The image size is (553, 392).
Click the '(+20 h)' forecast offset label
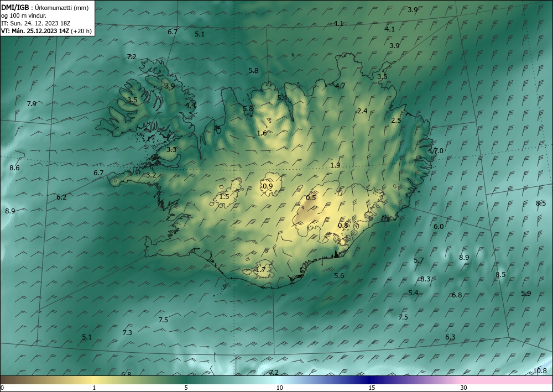tap(81, 31)
